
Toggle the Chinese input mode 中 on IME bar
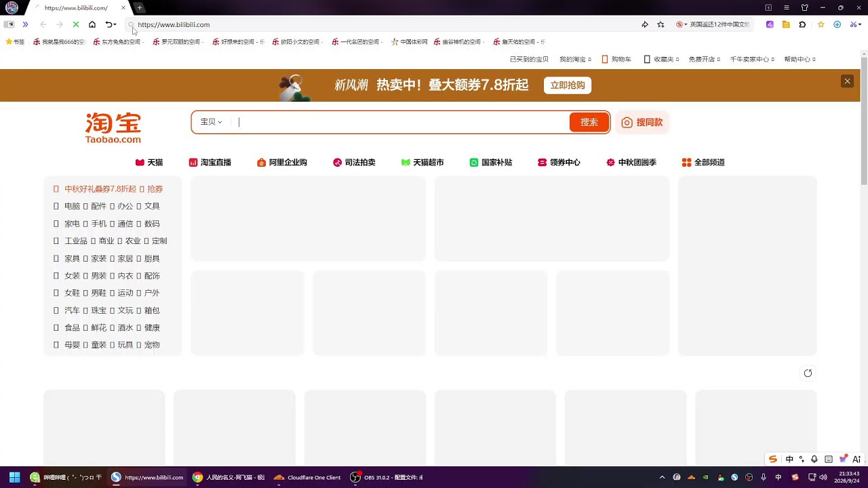point(789,459)
